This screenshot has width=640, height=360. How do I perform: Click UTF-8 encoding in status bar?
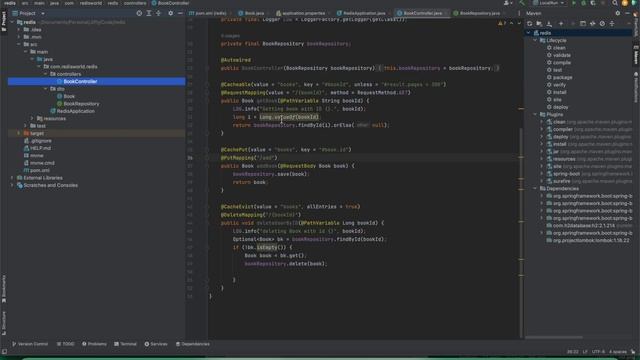pyautogui.click(x=598, y=351)
